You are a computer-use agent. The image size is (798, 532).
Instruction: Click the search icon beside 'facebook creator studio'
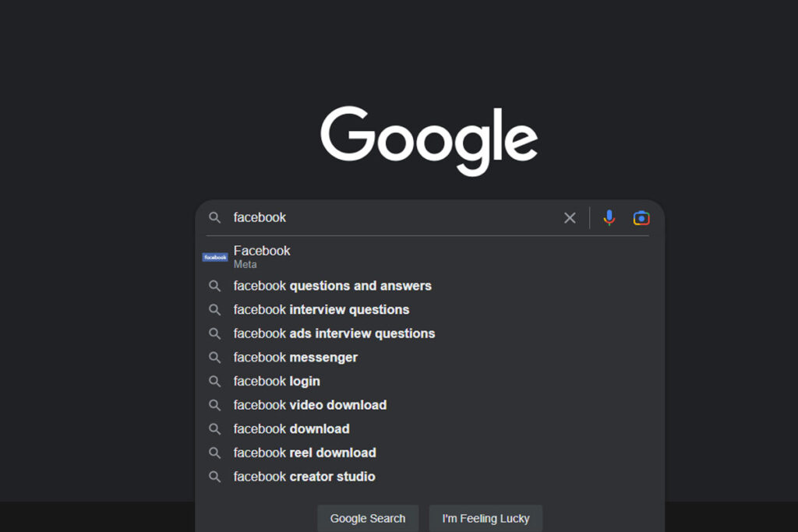pyautogui.click(x=214, y=476)
